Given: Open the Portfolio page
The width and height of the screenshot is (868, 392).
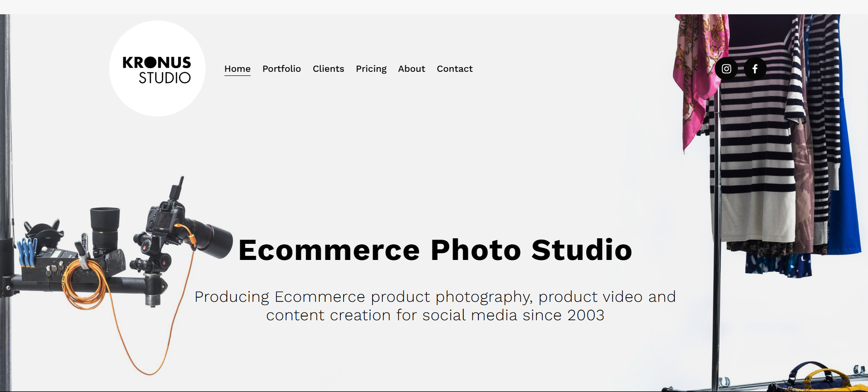Looking at the screenshot, I should point(282,69).
